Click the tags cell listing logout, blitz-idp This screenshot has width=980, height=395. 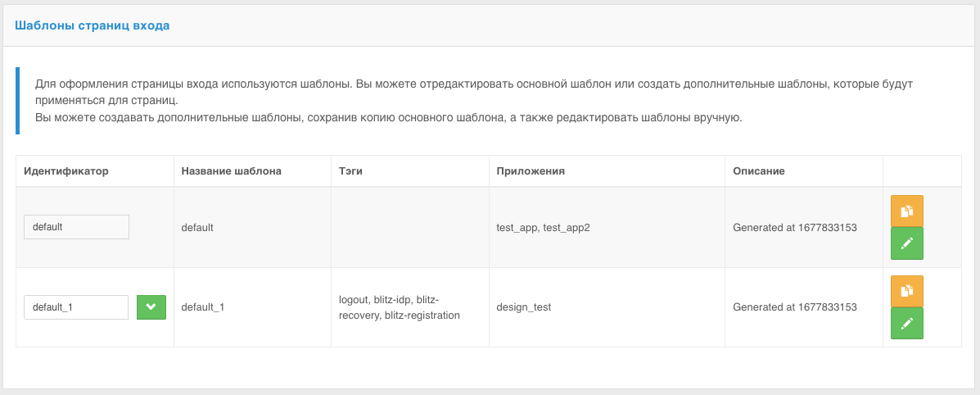(399, 307)
